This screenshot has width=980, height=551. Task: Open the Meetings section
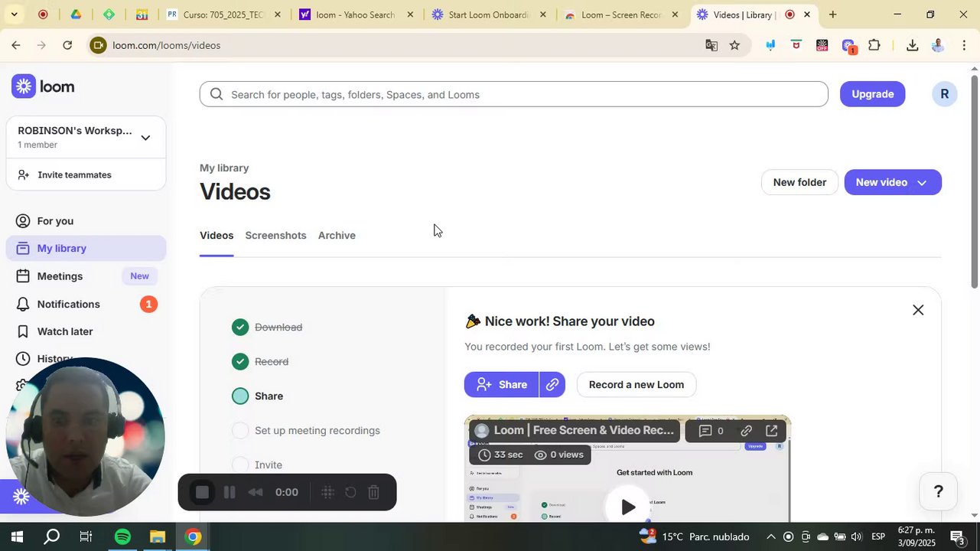(x=60, y=276)
